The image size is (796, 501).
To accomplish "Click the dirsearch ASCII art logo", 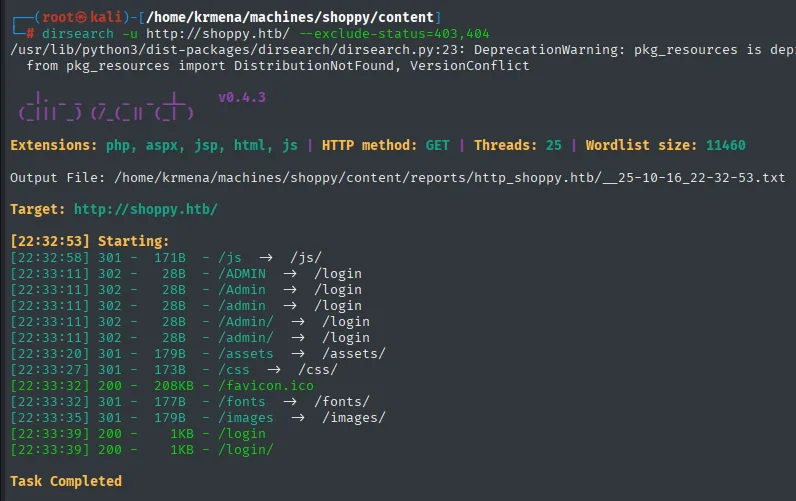I will pos(106,107).
